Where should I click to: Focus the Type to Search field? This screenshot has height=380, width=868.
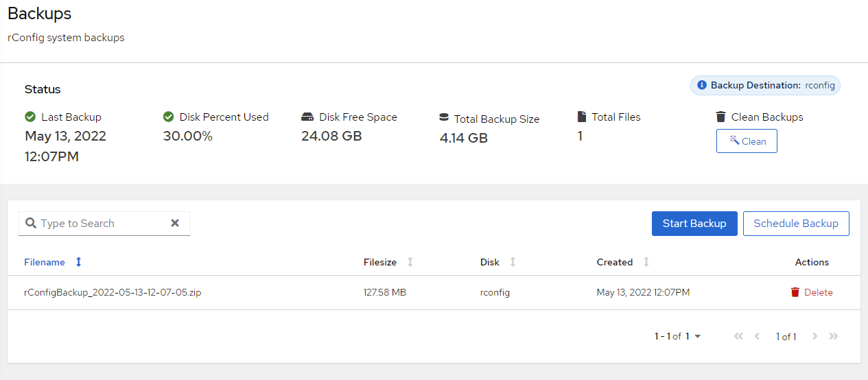[103, 224]
